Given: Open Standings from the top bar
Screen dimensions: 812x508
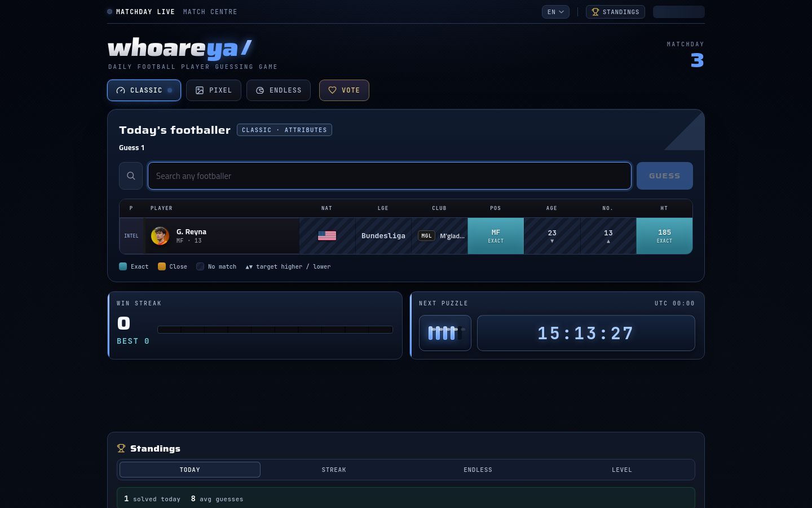Looking at the screenshot, I should point(615,12).
